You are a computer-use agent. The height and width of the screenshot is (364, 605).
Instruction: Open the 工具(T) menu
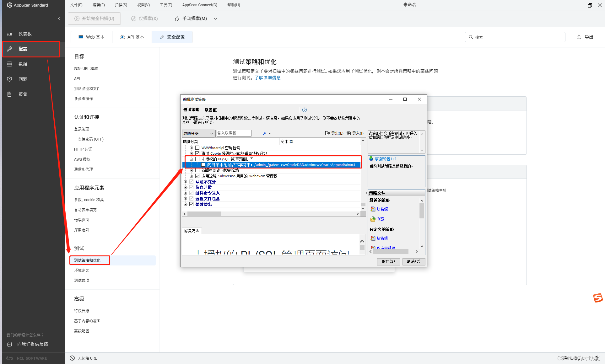166,5
